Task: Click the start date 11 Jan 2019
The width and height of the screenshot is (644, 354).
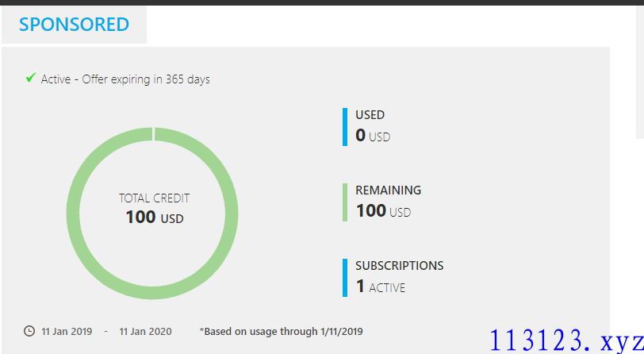Action: pos(67,332)
